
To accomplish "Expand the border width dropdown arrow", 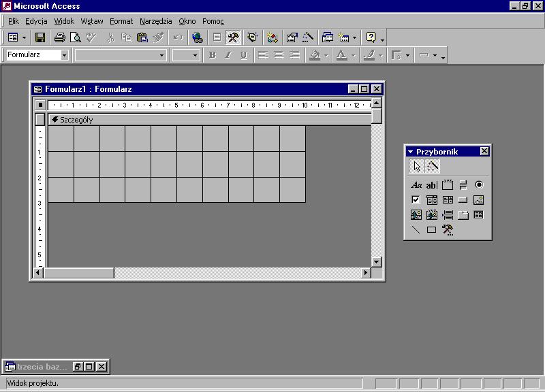I will [407, 55].
